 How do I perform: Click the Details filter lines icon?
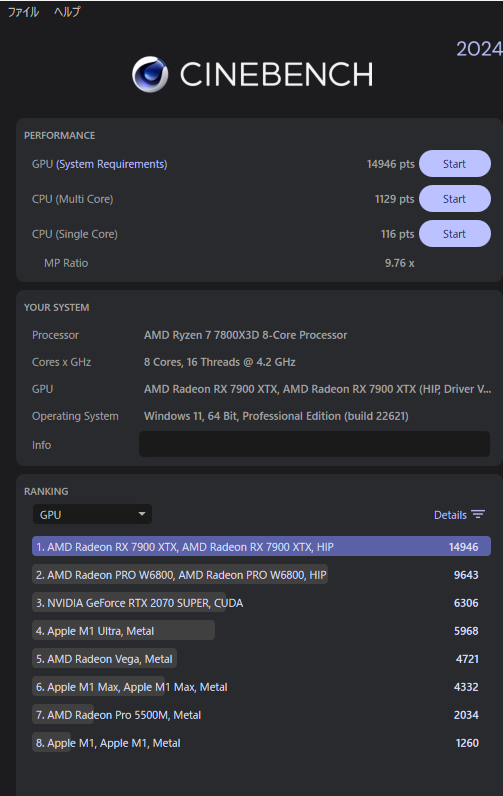tap(478, 514)
